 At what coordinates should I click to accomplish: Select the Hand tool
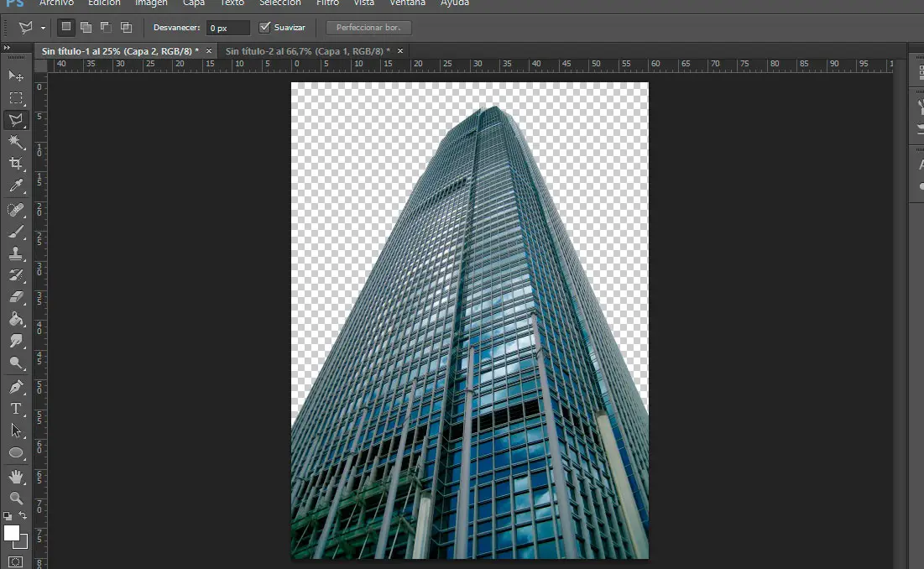[x=16, y=477]
